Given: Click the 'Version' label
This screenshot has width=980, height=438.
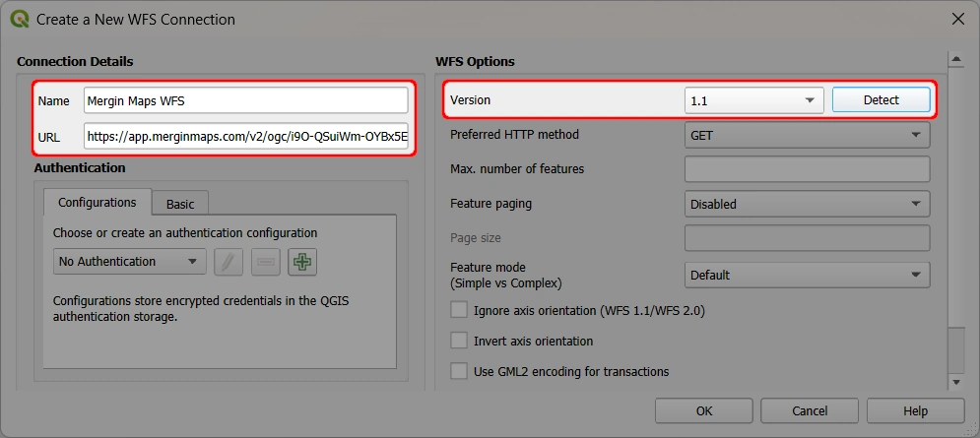Looking at the screenshot, I should (470, 100).
